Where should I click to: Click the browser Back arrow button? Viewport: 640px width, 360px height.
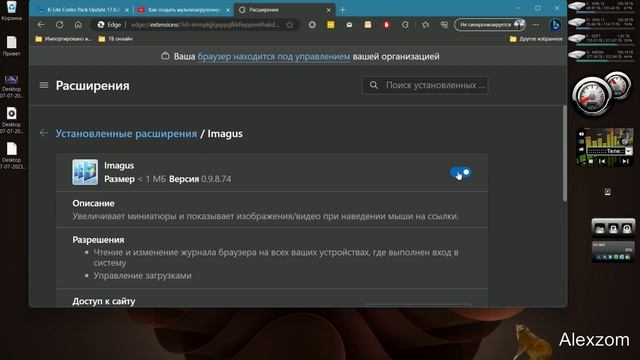(x=41, y=25)
